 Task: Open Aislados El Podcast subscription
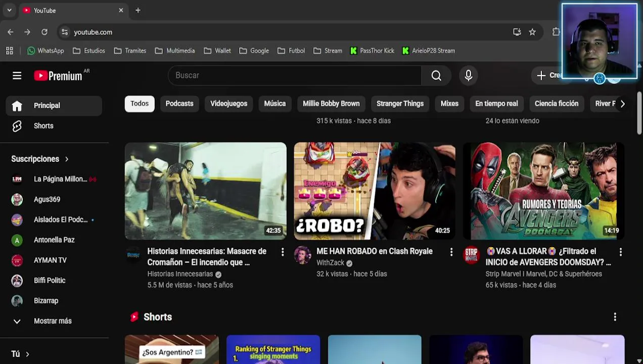point(54,219)
